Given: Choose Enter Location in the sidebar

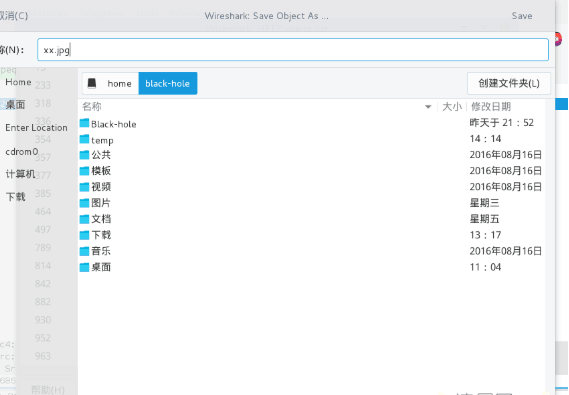Looking at the screenshot, I should click(x=36, y=128).
